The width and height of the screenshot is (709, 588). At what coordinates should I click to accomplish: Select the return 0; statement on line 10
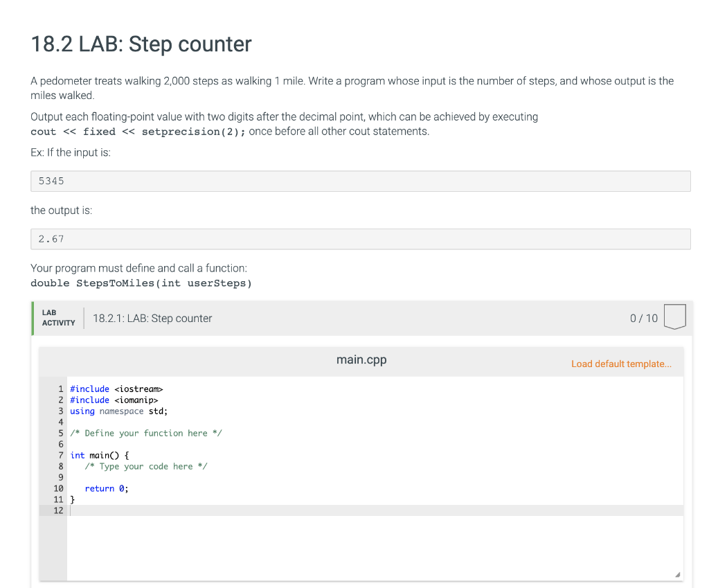tap(105, 488)
